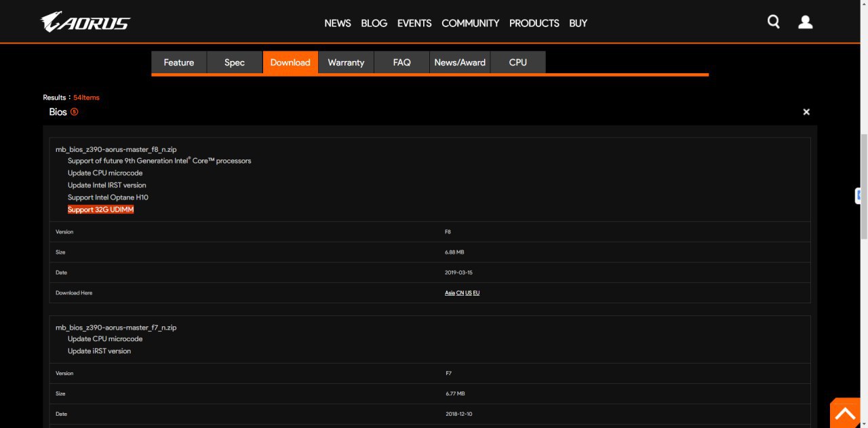The image size is (868, 428).
Task: Select the Download tab
Action: 290,62
